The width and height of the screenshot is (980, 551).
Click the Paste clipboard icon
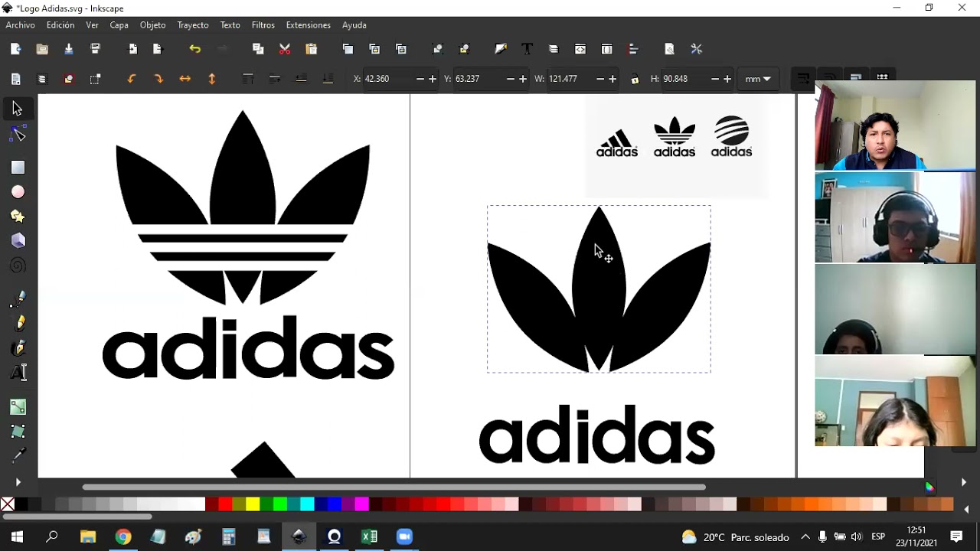[311, 49]
